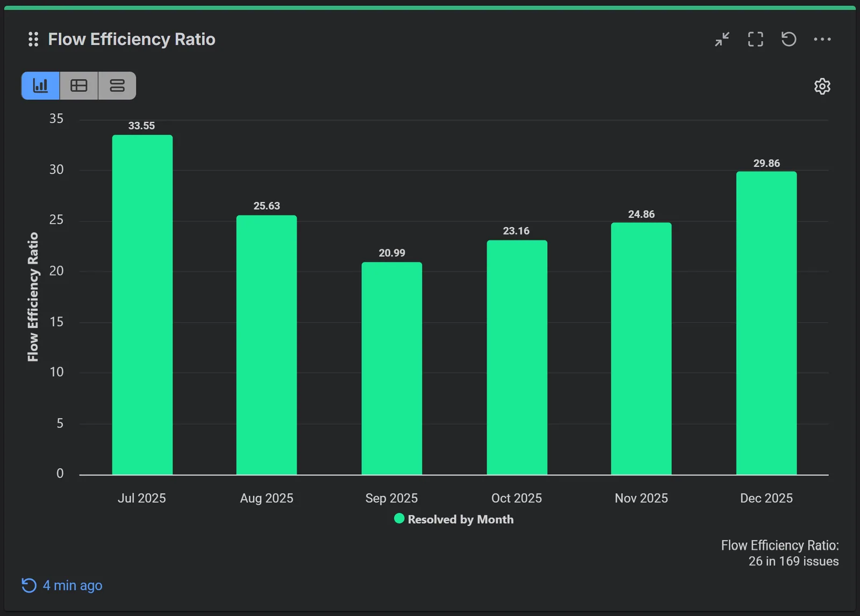Select the Sep 2025 bar
The image size is (860, 616).
click(x=392, y=368)
